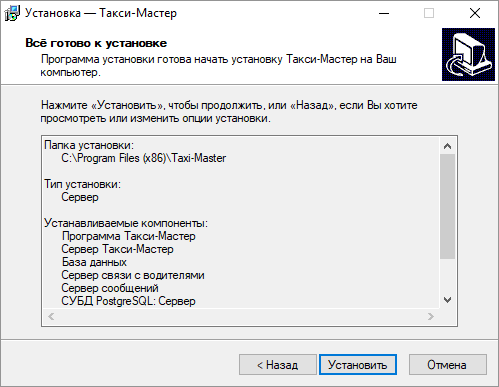The height and width of the screenshot is (387, 499).
Task: Click the «Всё готово к установке» heading
Action: pos(96,43)
